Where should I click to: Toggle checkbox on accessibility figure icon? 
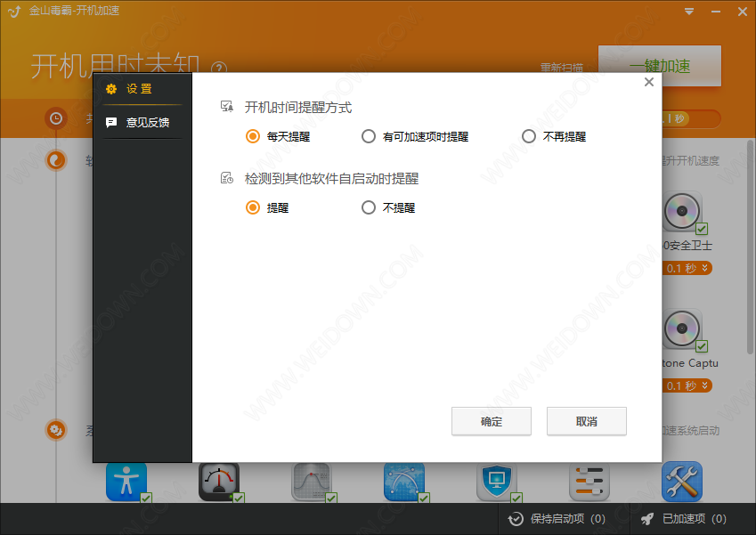tap(146, 498)
